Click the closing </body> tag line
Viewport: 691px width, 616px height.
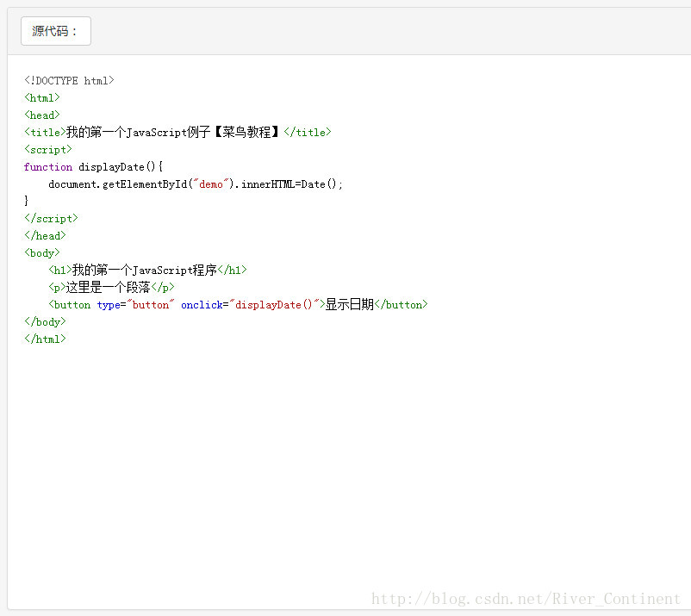tap(45, 321)
